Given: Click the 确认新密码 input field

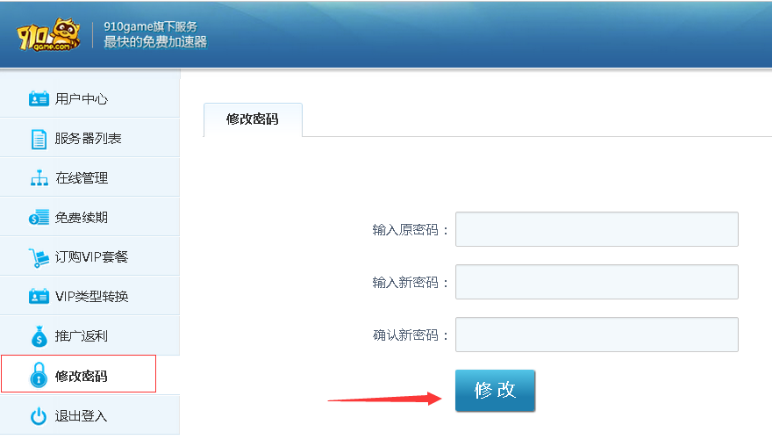Looking at the screenshot, I should point(596,335).
